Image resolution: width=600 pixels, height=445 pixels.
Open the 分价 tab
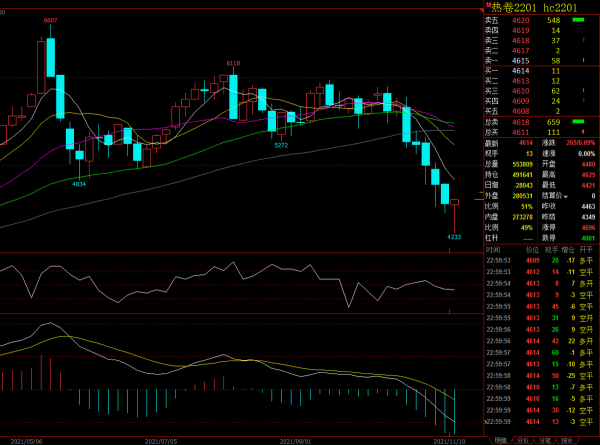pos(523,440)
